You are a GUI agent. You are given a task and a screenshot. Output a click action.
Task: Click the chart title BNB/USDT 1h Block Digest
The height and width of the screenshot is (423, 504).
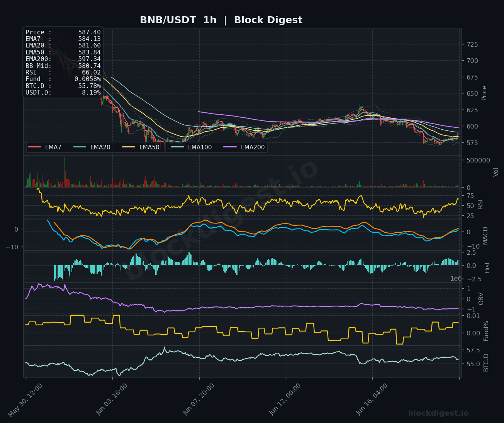pyautogui.click(x=221, y=20)
